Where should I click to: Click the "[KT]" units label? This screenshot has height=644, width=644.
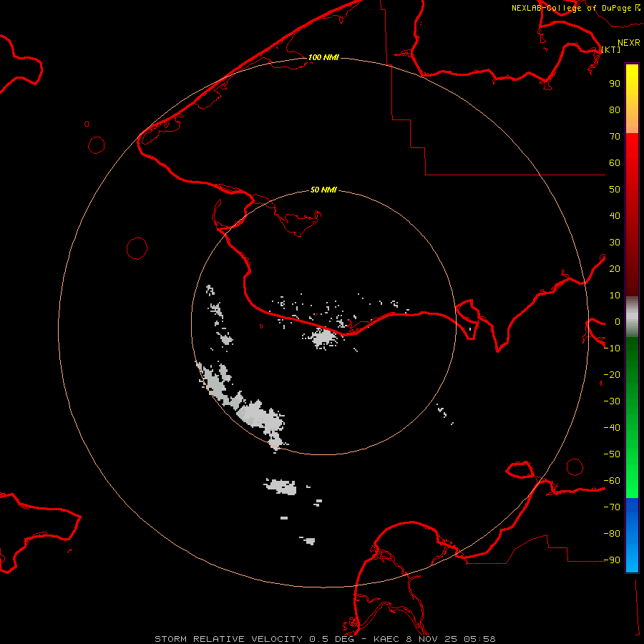click(x=611, y=49)
